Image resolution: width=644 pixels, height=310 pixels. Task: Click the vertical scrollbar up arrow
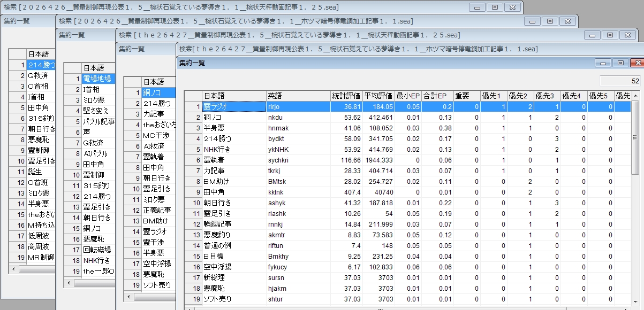[635, 96]
